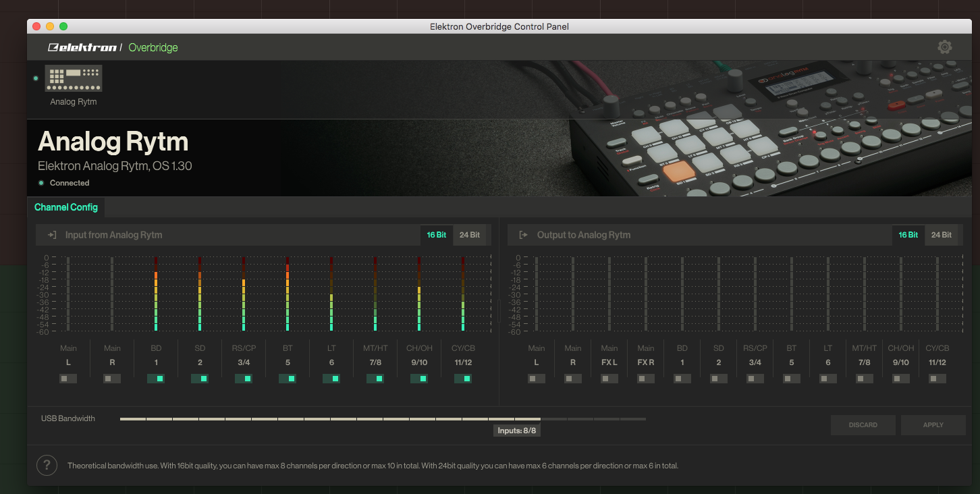Open the settings gear icon
The width and height of the screenshot is (980, 494).
click(x=944, y=47)
